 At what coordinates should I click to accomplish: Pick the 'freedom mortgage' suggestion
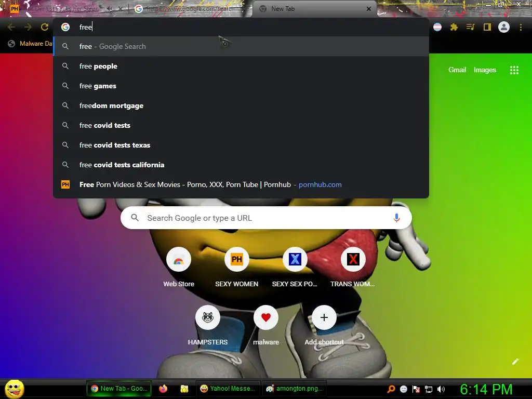241,105
